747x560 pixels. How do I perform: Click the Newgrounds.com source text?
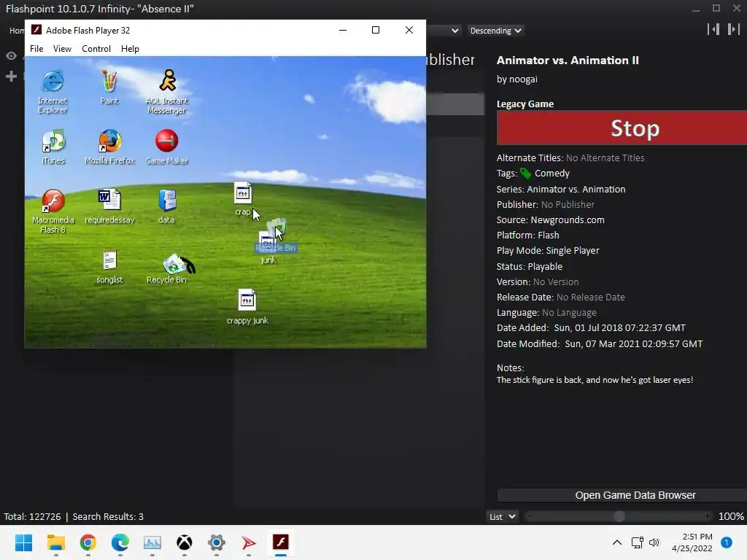tap(568, 220)
